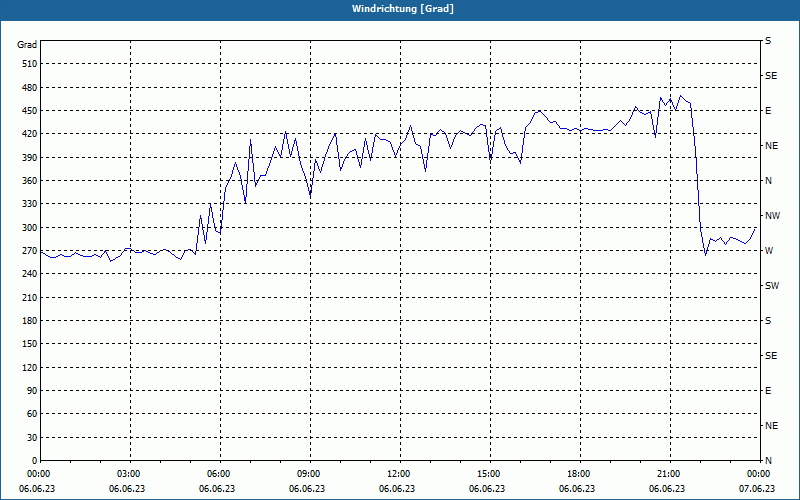Click the 21:00 time label
800x500 pixels.
(x=670, y=474)
